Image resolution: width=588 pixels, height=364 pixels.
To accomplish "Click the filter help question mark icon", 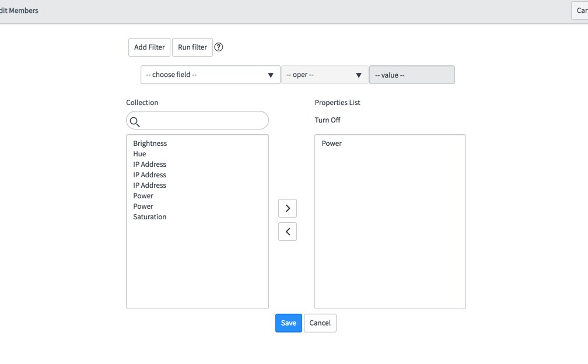I will (219, 47).
